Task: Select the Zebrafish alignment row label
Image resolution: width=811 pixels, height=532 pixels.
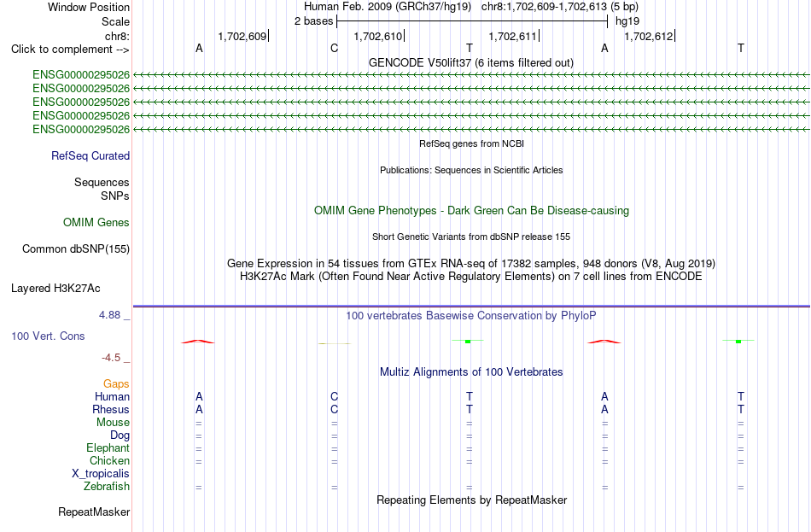Action: (107, 487)
